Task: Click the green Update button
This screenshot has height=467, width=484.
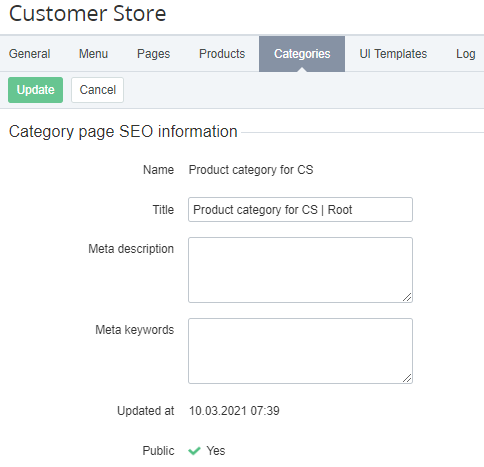Action: (x=35, y=90)
